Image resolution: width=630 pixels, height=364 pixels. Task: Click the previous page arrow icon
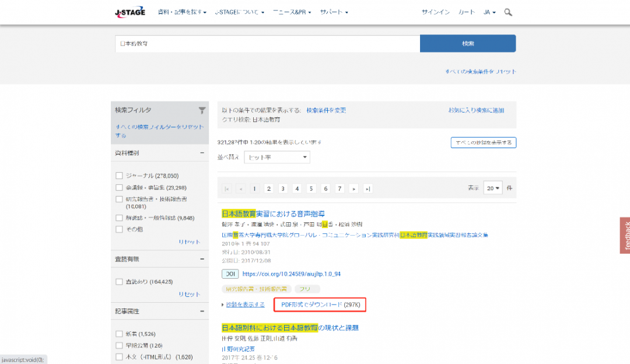[x=240, y=188]
